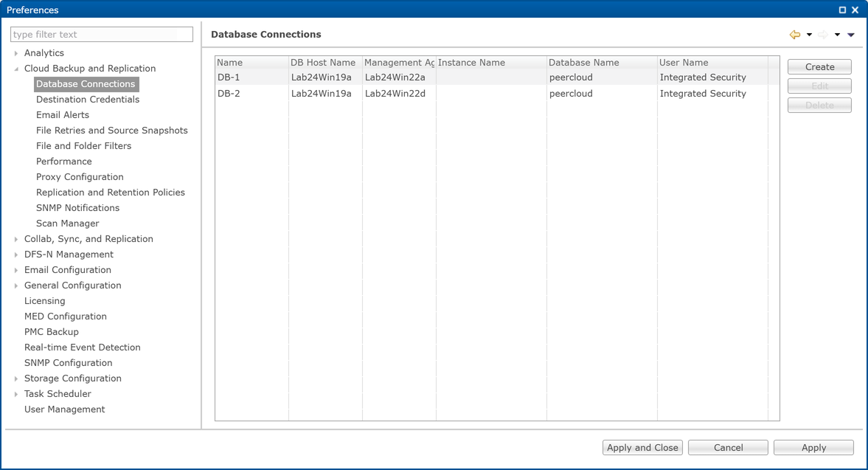Sort by the Name column header
The width and height of the screenshot is (868, 470).
tap(252, 63)
